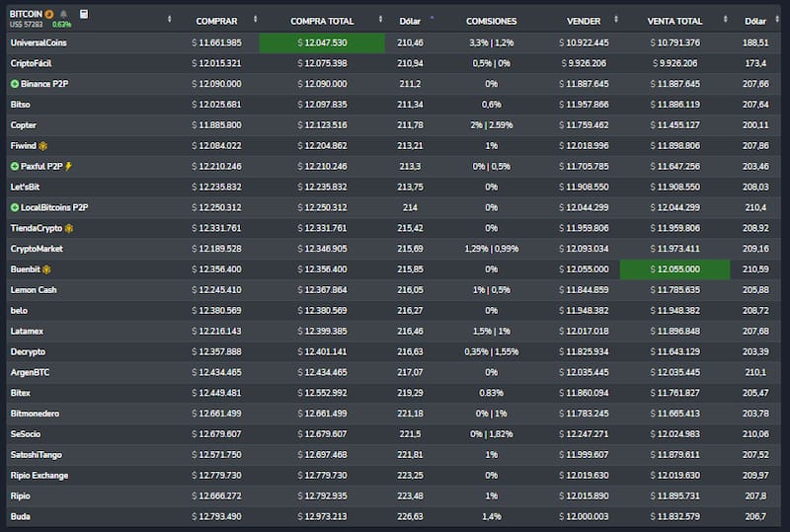The image size is (790, 532).
Task: Expand LocalBitcoins P2P row details
Action: (x=15, y=207)
